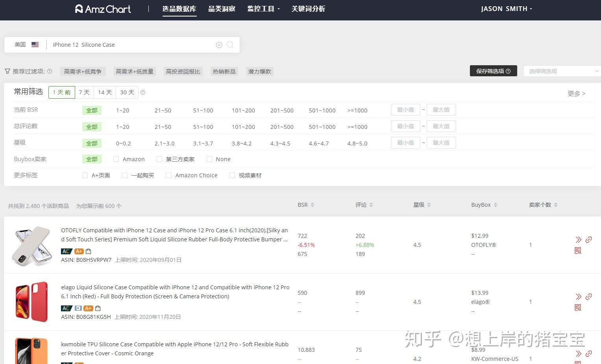Open the 选品数据库 nav tab
The image size is (601, 364).
click(179, 9)
